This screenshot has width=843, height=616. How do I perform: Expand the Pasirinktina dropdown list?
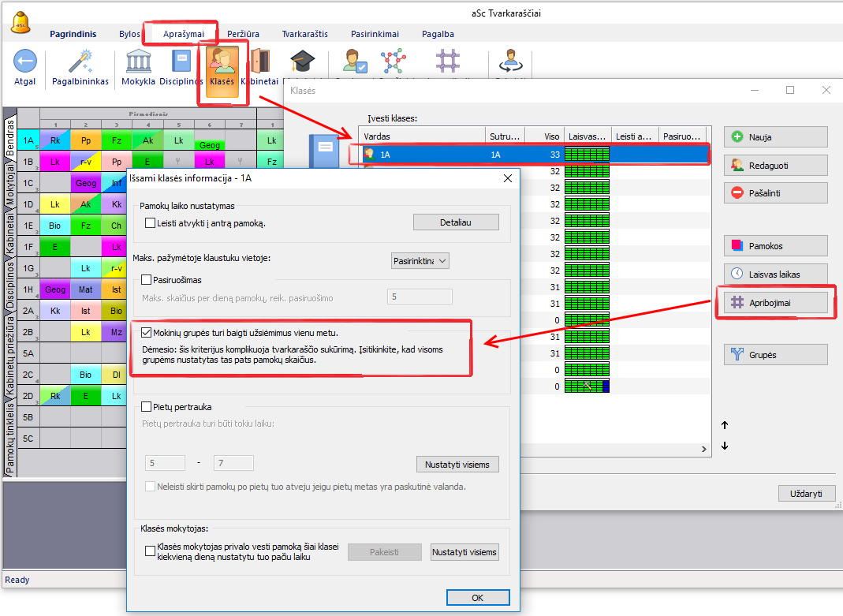point(420,260)
